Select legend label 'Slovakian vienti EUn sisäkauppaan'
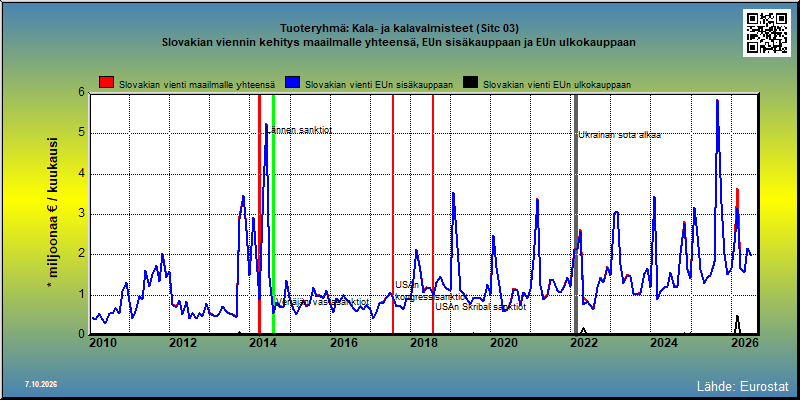Viewport: 800px width, 400px height. [379, 85]
